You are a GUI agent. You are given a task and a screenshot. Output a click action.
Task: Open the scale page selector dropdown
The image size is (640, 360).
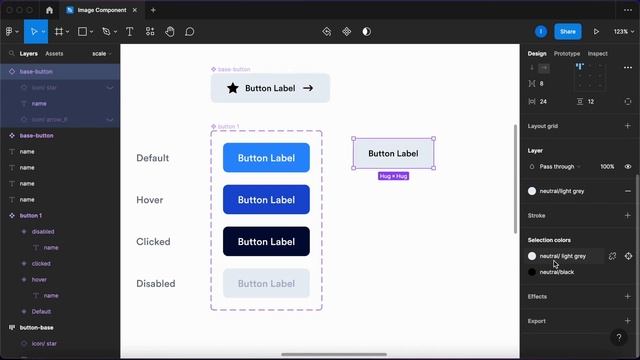102,53
